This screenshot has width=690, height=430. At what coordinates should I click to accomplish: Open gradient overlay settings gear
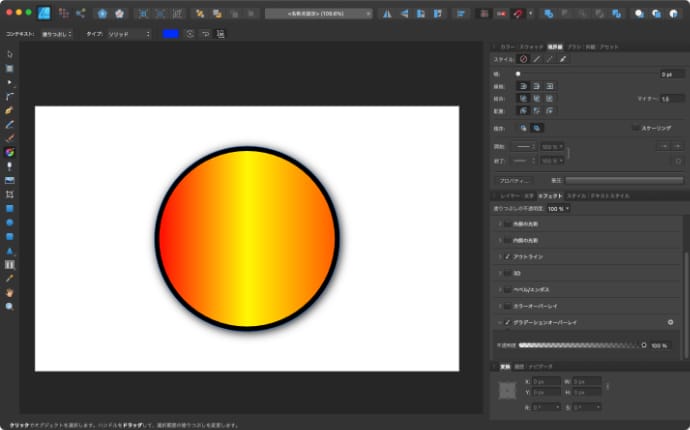click(671, 323)
